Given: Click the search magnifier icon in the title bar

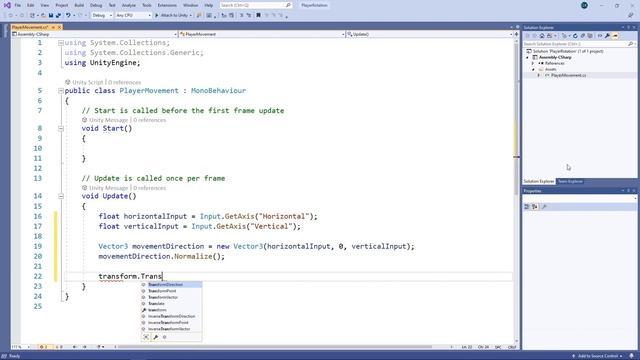Looking at the screenshot, I should click(x=288, y=5).
